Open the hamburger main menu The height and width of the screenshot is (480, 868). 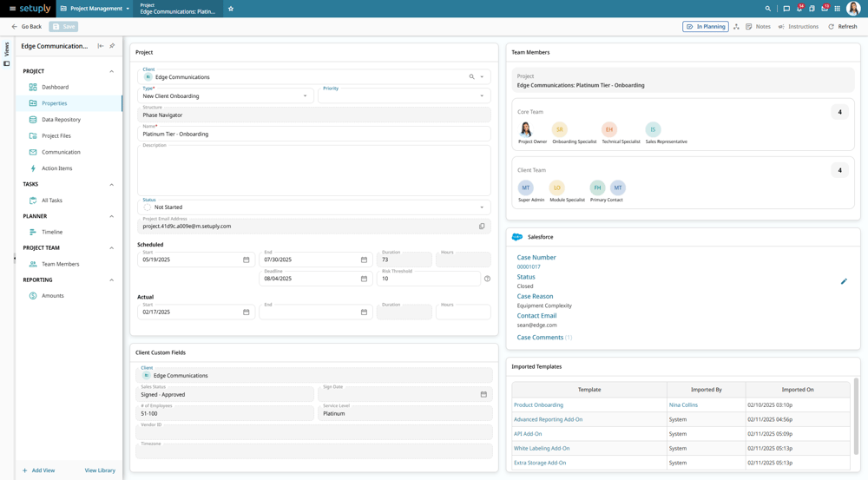point(12,9)
